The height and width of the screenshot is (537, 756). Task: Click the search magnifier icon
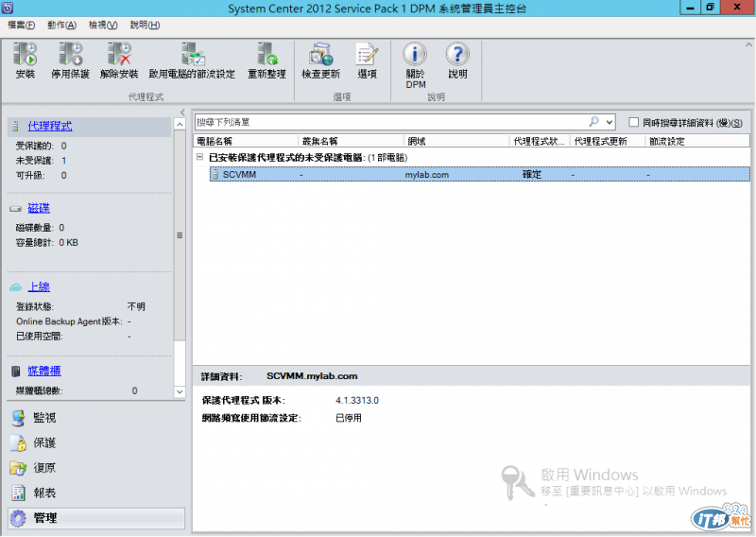[594, 122]
